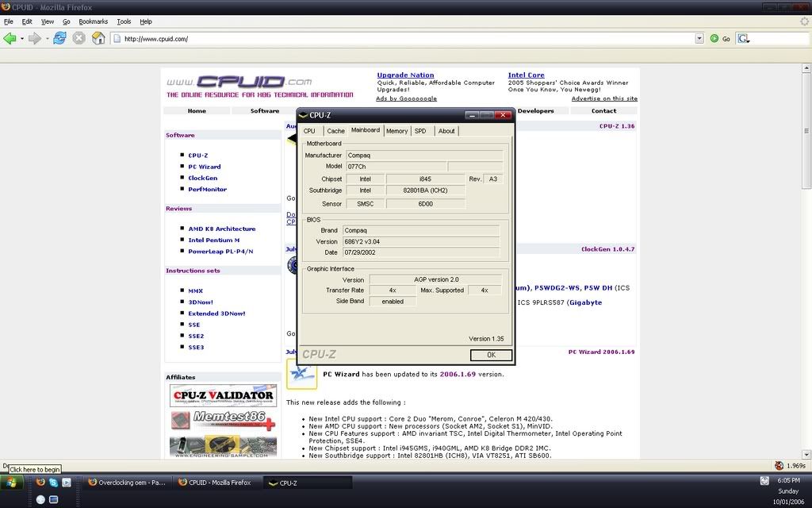Reload the page with the Refresh icon
Screen dimensions: 812x508
point(59,38)
